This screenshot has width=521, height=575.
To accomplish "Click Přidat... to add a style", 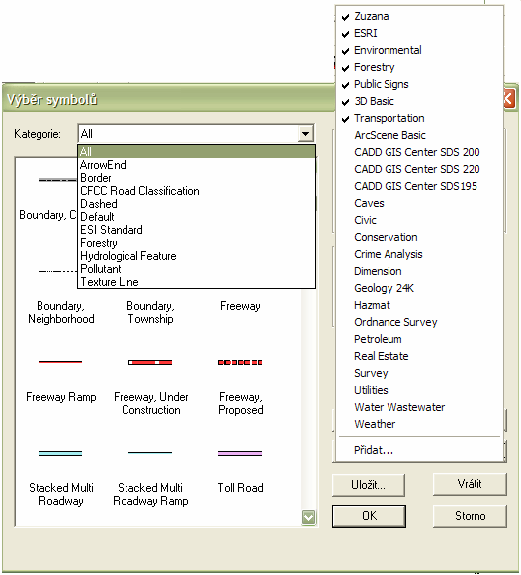I will [x=373, y=450].
